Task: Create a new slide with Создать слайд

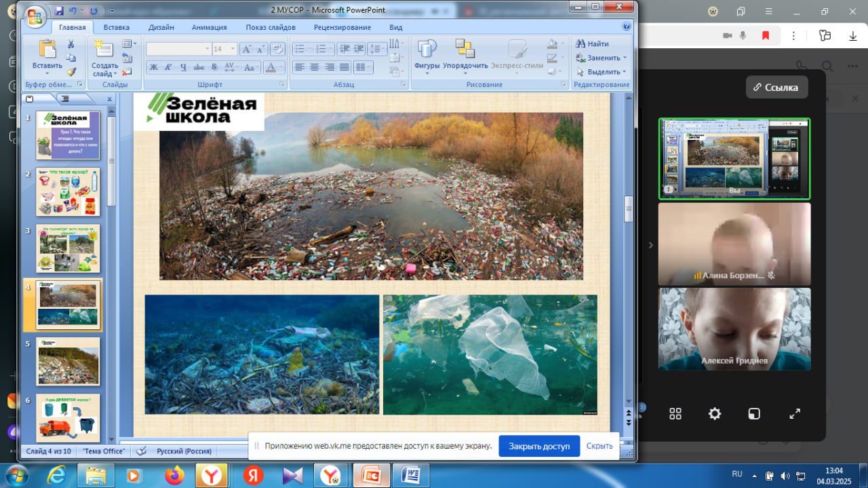Action: (x=104, y=57)
